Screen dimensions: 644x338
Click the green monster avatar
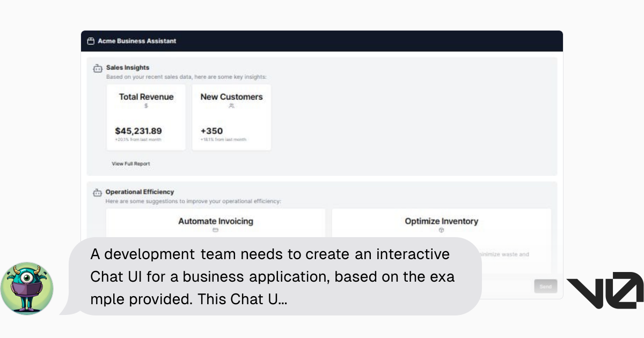pyautogui.click(x=27, y=288)
